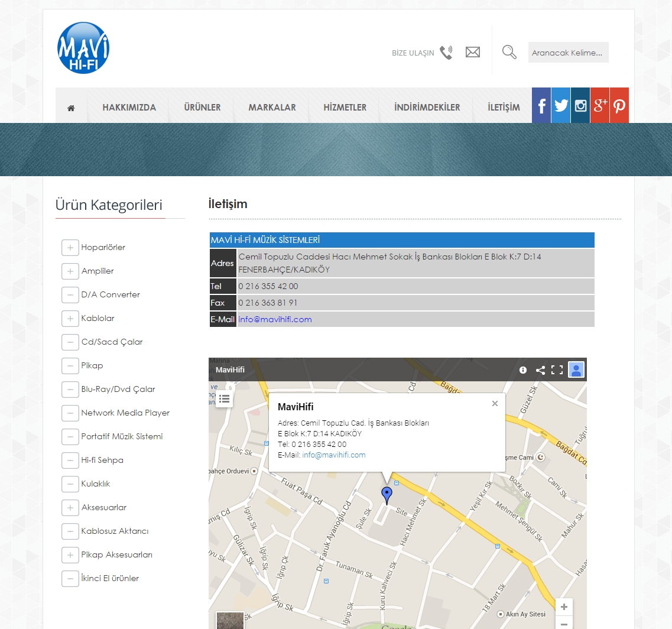Open the İNDİRİMDEKİLER menu

[427, 108]
